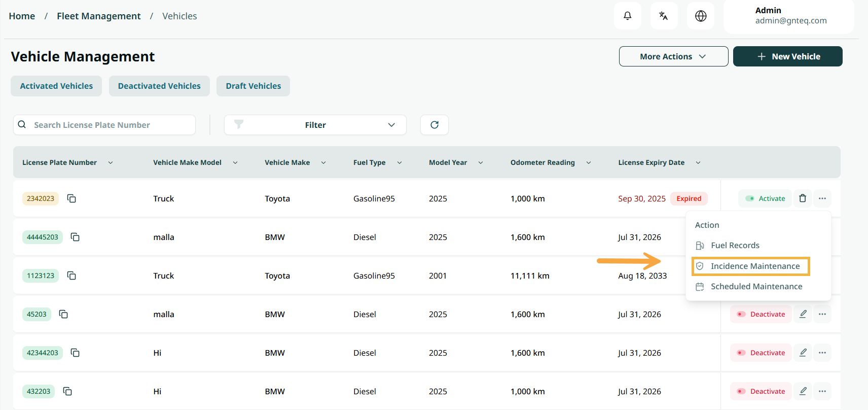Click the Vehicles breadcrumb
The width and height of the screenshot is (868, 410).
pyautogui.click(x=179, y=16)
